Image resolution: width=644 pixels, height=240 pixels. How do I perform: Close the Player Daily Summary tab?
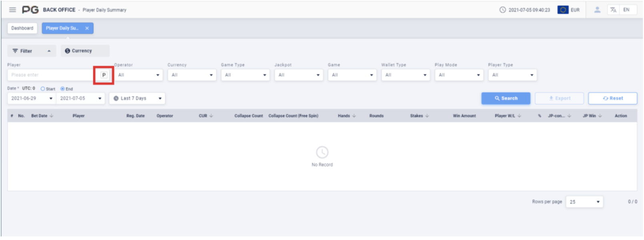point(87,28)
